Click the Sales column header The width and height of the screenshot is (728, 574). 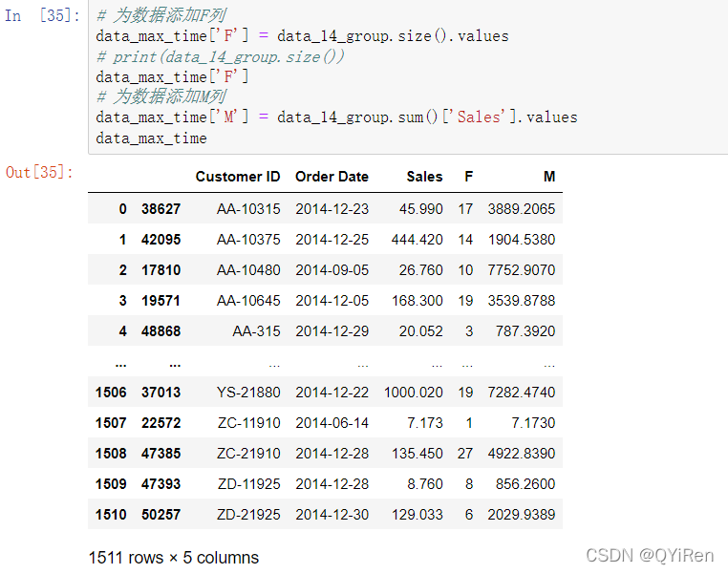[424, 177]
